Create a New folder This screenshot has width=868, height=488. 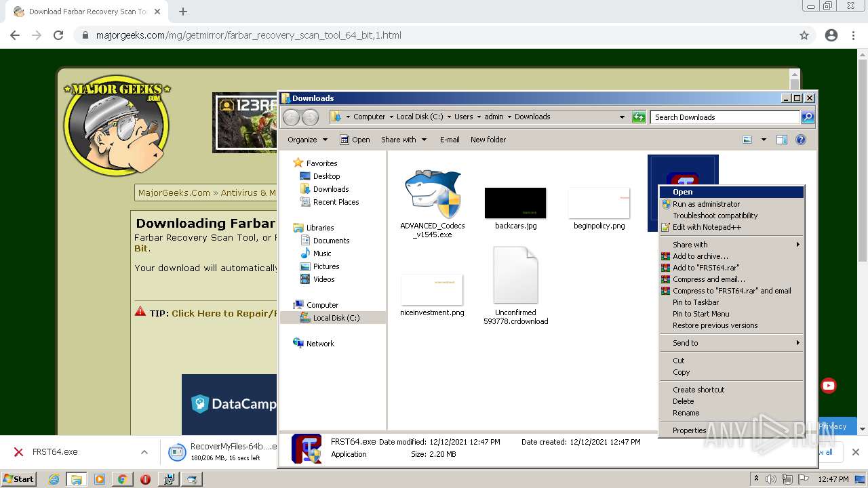click(x=488, y=140)
